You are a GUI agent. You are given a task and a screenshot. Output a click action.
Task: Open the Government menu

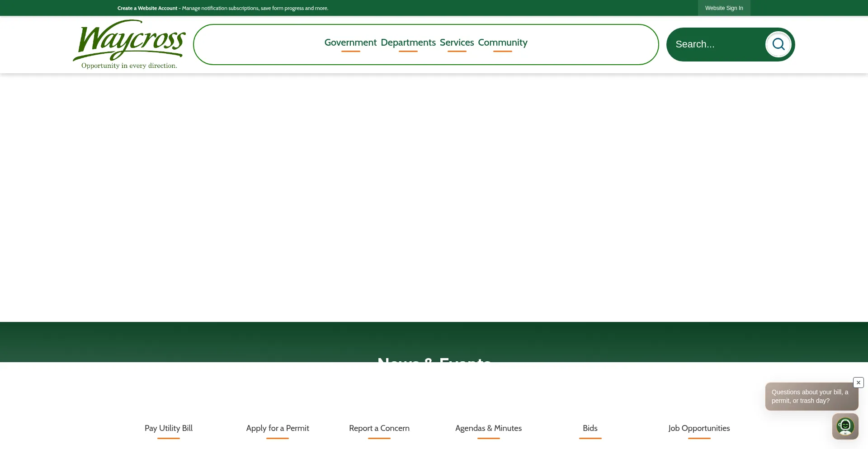pyautogui.click(x=350, y=43)
